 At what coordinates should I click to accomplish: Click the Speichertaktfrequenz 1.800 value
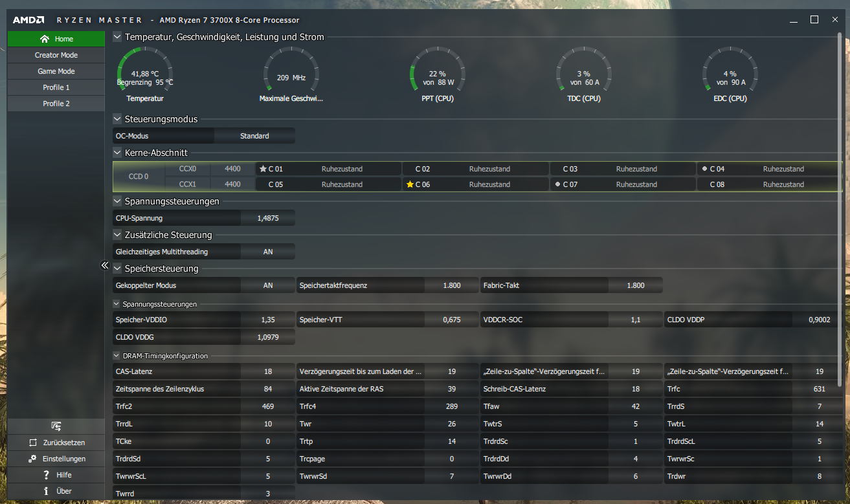click(x=452, y=285)
